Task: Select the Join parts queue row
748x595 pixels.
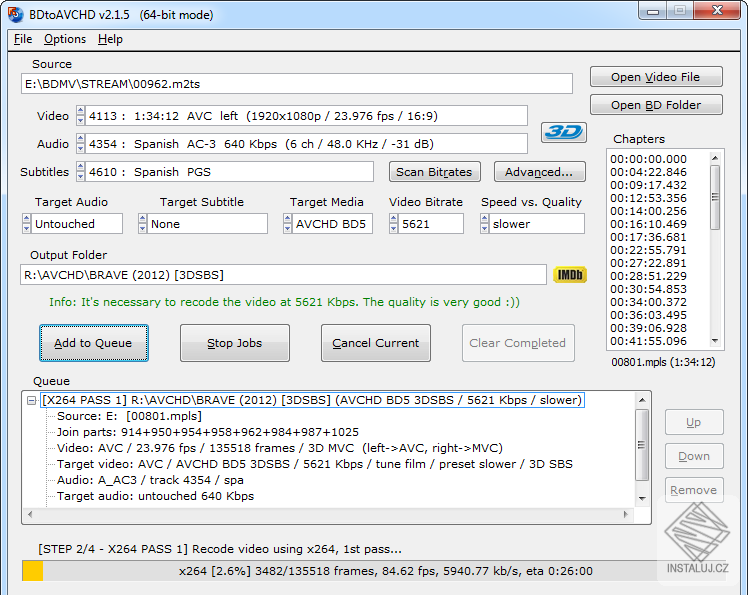Action: 208,432
